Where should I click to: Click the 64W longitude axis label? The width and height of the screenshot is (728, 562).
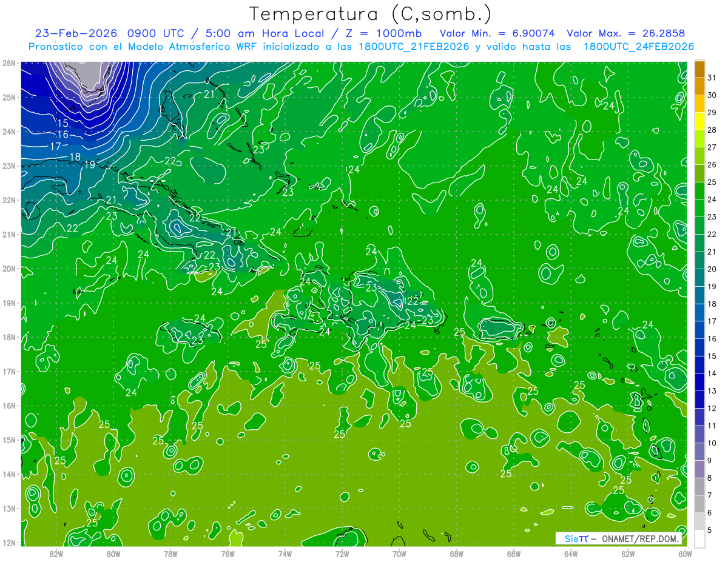click(x=571, y=554)
